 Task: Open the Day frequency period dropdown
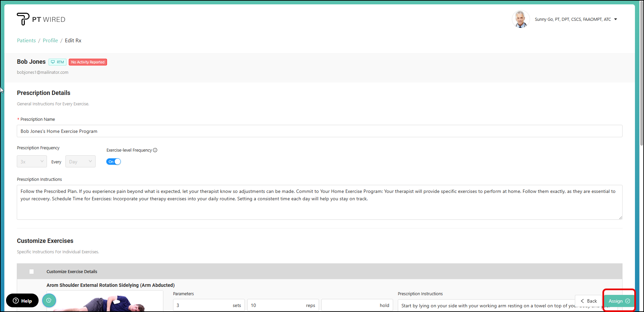coord(80,162)
